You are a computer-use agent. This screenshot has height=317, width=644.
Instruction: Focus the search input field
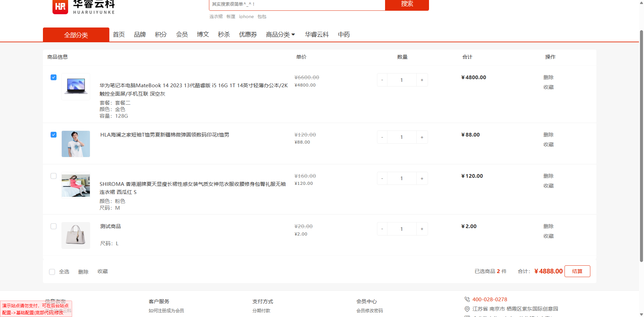tap(297, 4)
